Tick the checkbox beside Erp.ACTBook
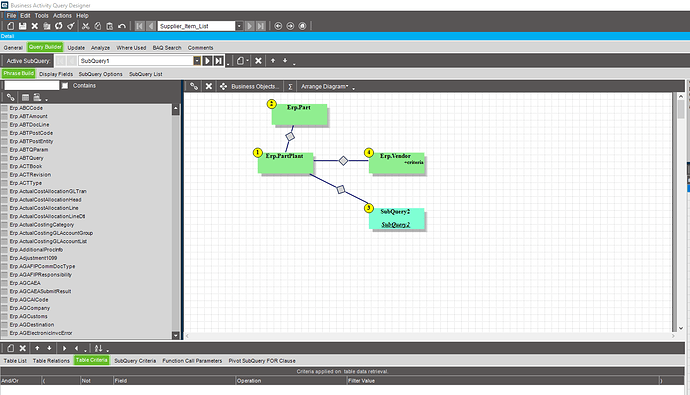The width and height of the screenshot is (690, 395). pyautogui.click(x=4, y=167)
